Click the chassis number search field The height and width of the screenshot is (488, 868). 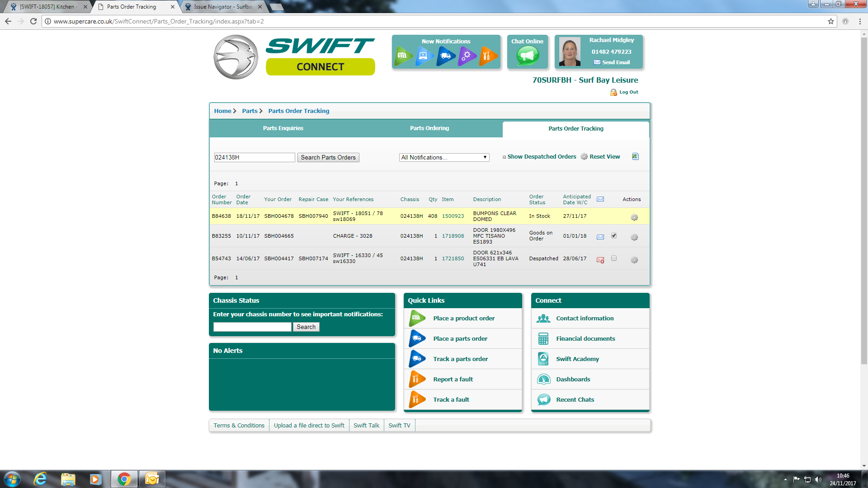pos(252,327)
